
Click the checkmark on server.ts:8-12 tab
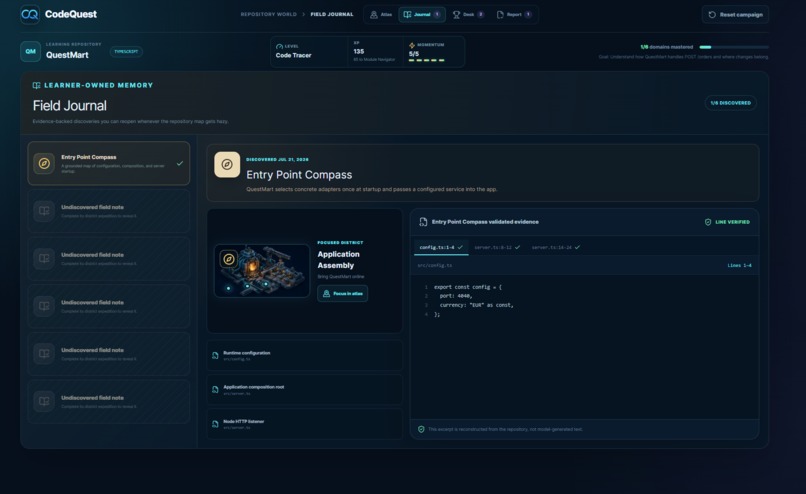[518, 247]
